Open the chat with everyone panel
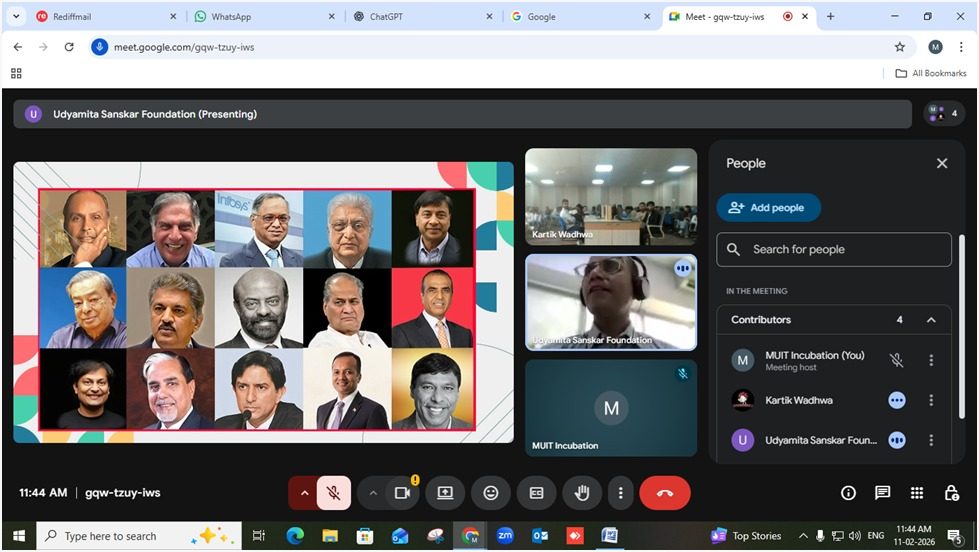Image resolution: width=979 pixels, height=552 pixels. (x=882, y=493)
